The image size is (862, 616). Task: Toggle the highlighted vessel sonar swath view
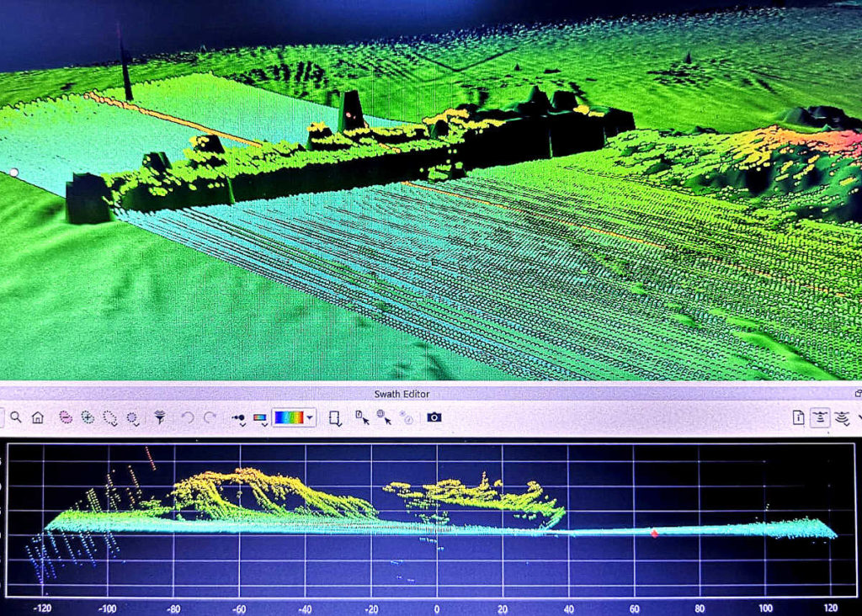pos(820,417)
